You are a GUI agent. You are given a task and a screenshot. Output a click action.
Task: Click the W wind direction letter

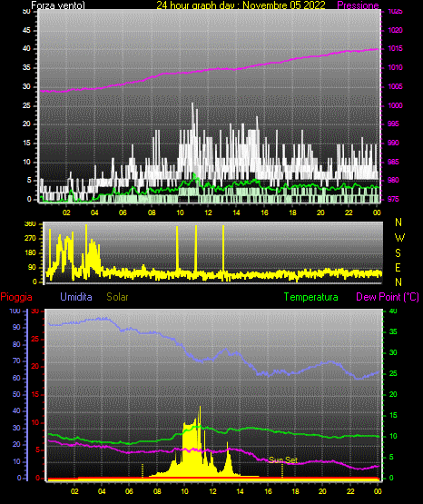coord(399,238)
